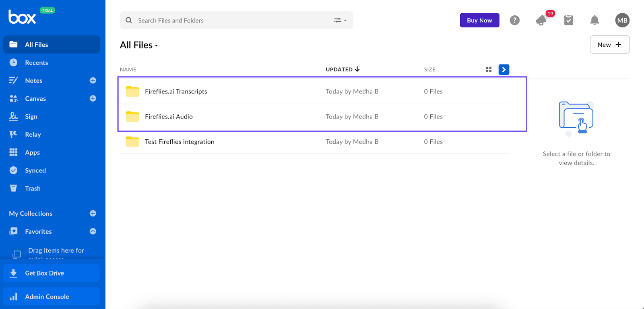The width and height of the screenshot is (644, 309).
Task: Open Notes section
Action: [33, 81]
